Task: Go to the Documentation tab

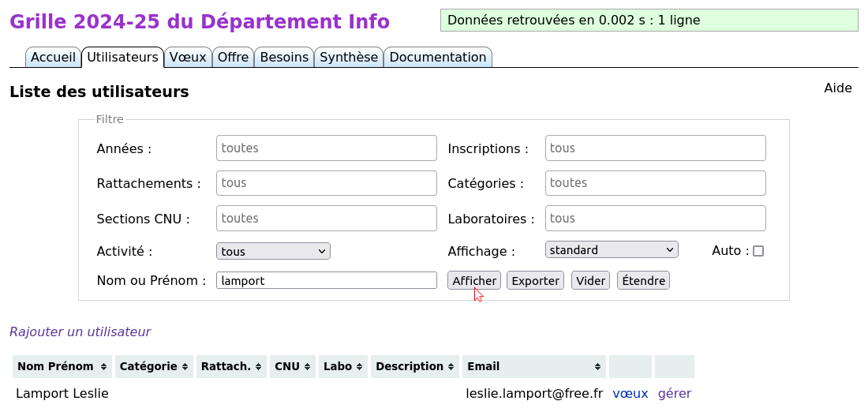Action: click(x=438, y=57)
